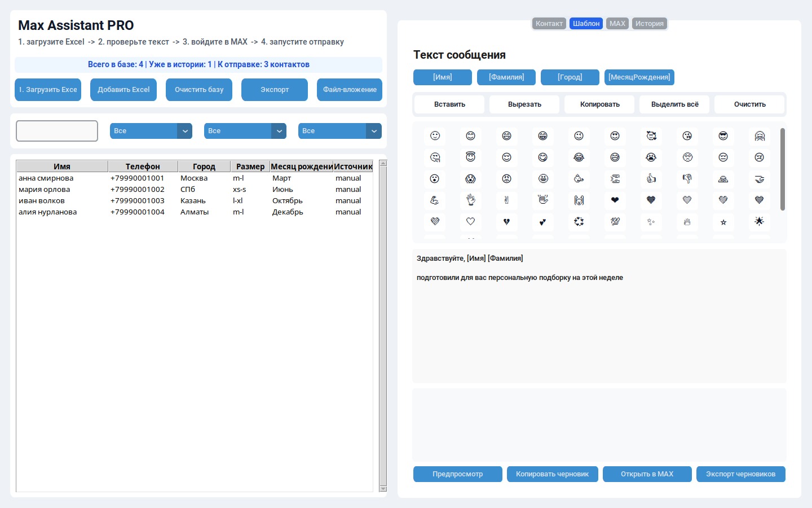Insert the single star emoji
Screen dimensions: 812x508
coord(723,222)
